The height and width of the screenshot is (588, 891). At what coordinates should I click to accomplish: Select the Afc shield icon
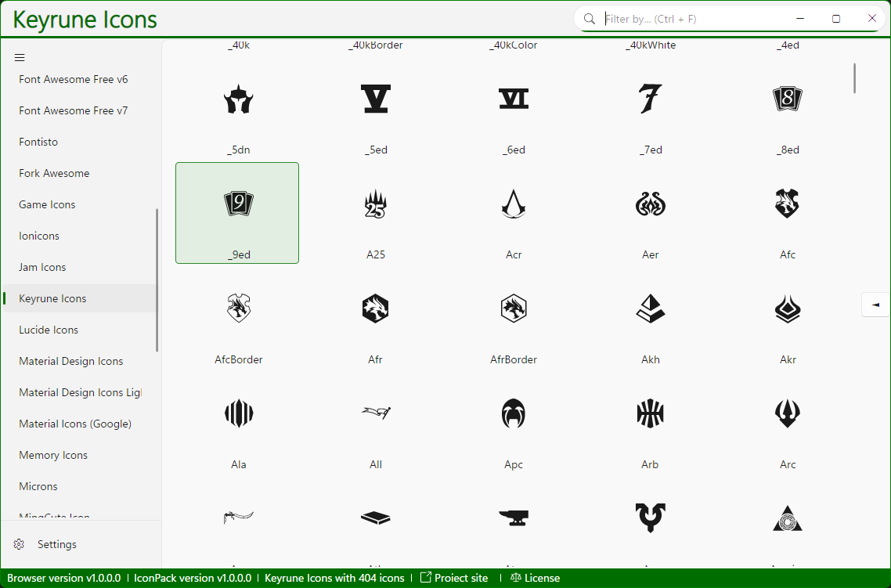pyautogui.click(x=788, y=204)
